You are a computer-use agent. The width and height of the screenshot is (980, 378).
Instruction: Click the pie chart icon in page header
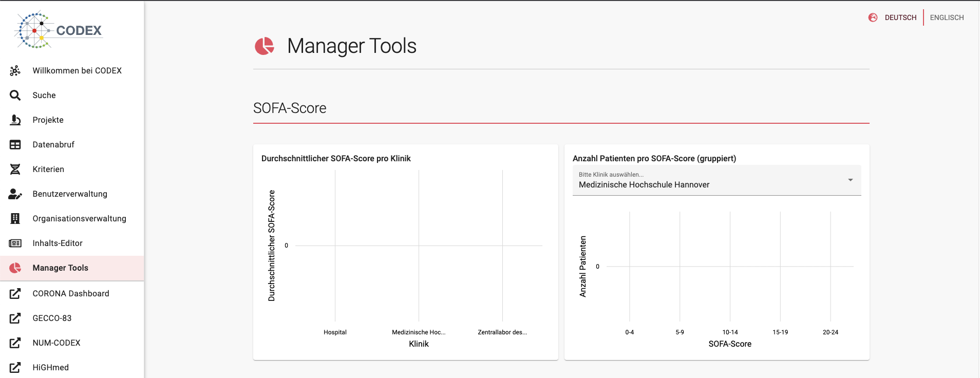pos(265,46)
